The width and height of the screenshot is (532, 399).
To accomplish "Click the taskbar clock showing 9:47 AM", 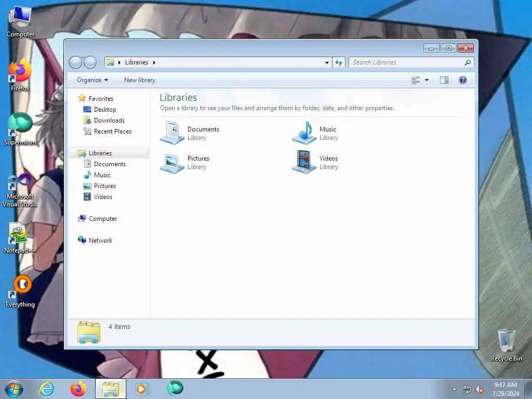I will pyautogui.click(x=506, y=389).
